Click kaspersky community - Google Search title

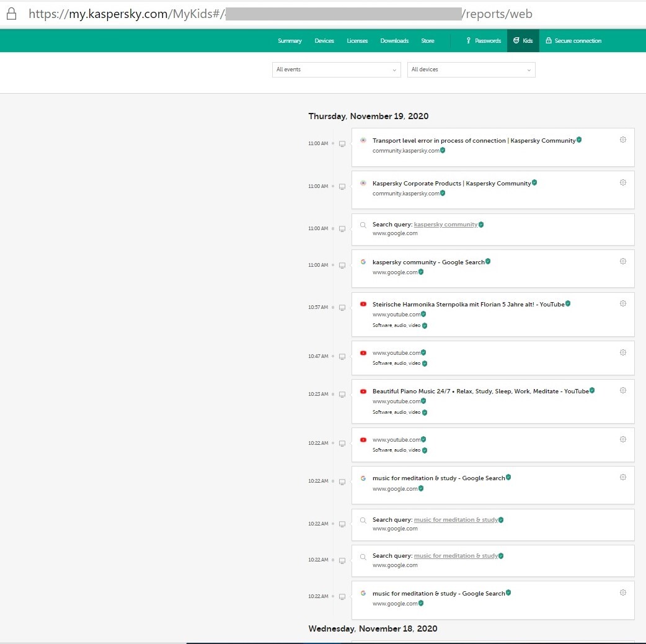click(x=428, y=262)
